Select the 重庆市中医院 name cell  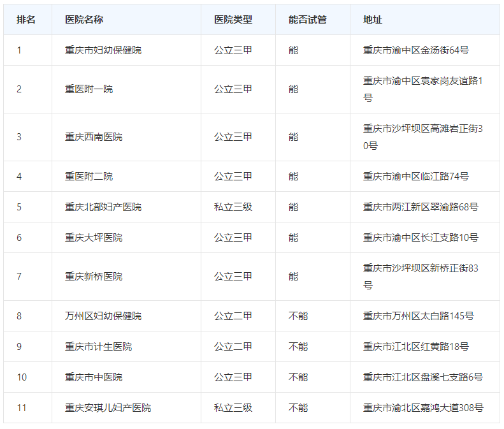tap(94, 377)
